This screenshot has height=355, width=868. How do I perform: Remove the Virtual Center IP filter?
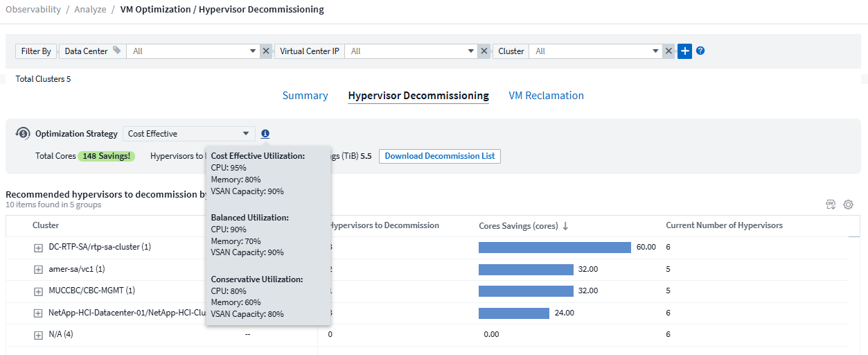484,51
